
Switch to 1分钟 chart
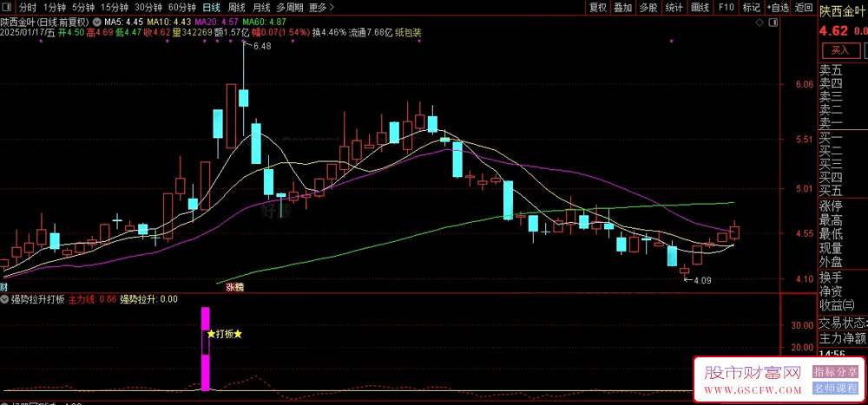[53, 7]
